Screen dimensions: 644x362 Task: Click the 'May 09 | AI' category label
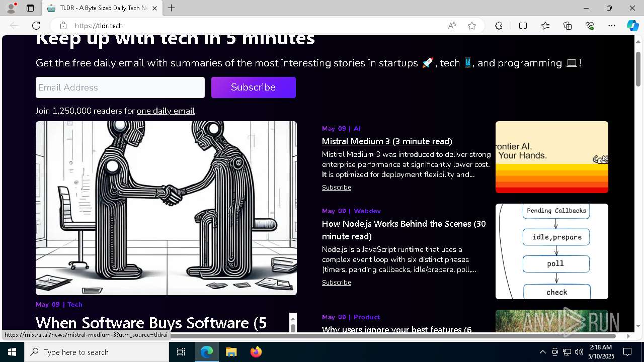(x=341, y=128)
